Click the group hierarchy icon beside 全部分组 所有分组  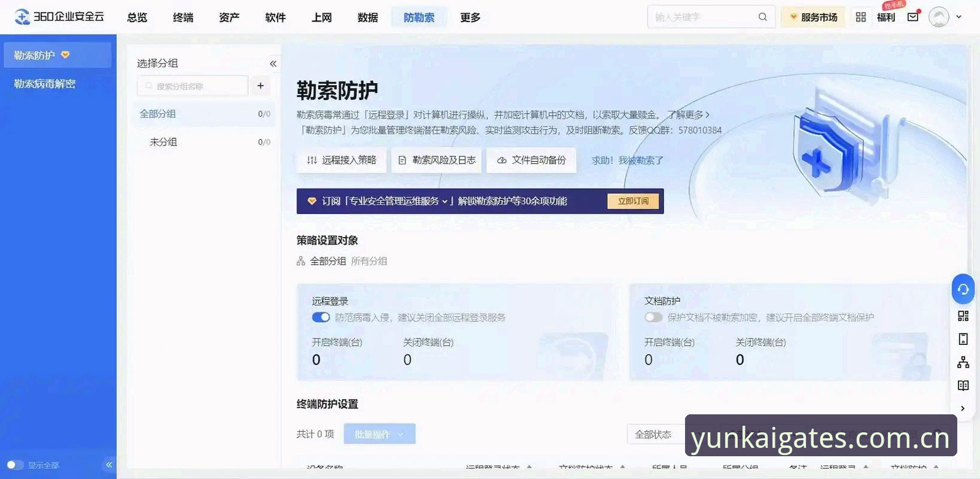pyautogui.click(x=301, y=261)
